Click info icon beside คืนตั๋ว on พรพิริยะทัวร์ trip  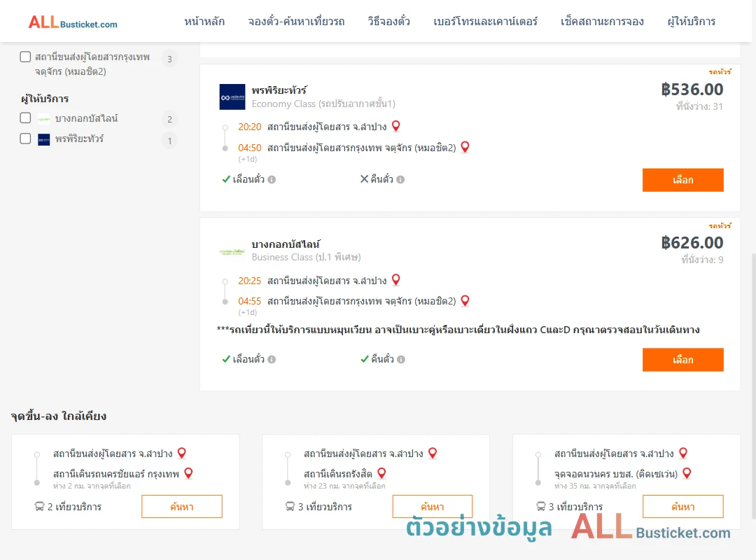coord(400,179)
